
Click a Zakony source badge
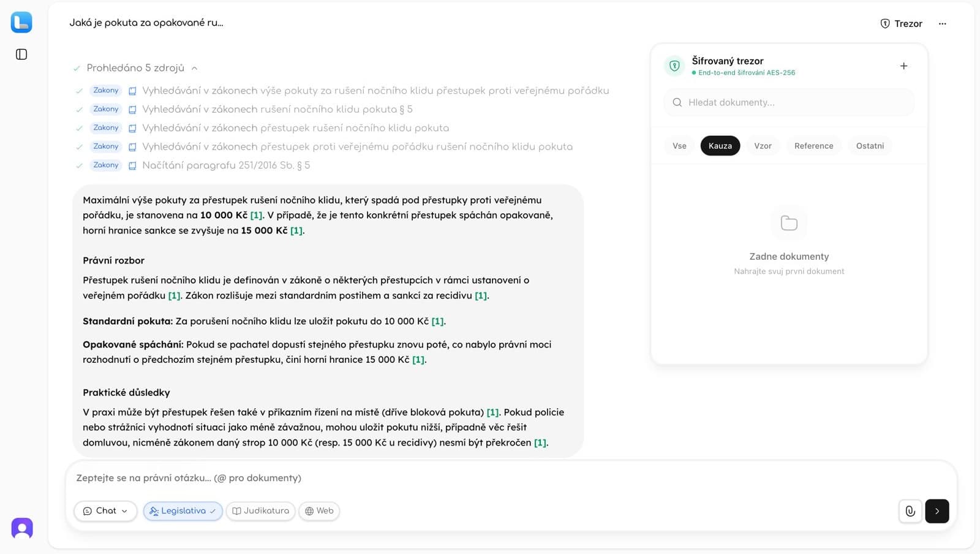105,90
